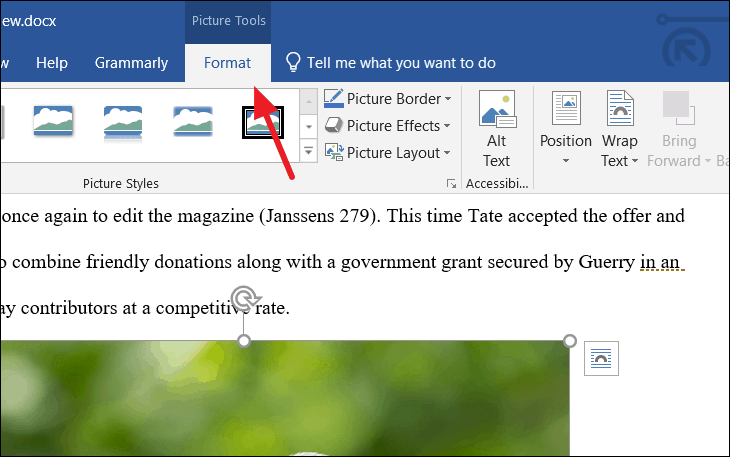Click the Picture Tools contextual tab label

[228, 20]
